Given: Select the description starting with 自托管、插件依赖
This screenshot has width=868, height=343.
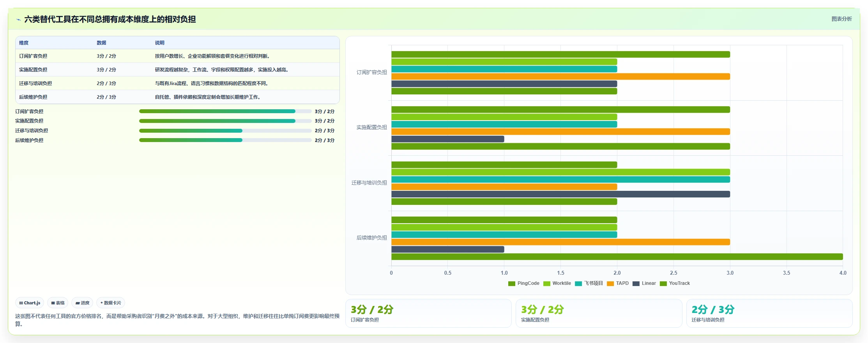Looking at the screenshot, I should 208,97.
